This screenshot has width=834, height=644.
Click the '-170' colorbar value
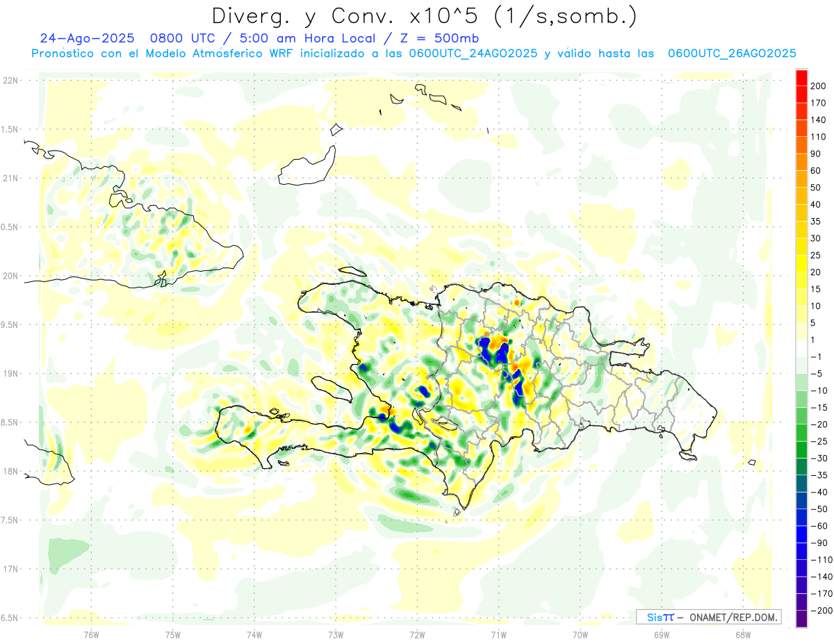tap(821, 594)
